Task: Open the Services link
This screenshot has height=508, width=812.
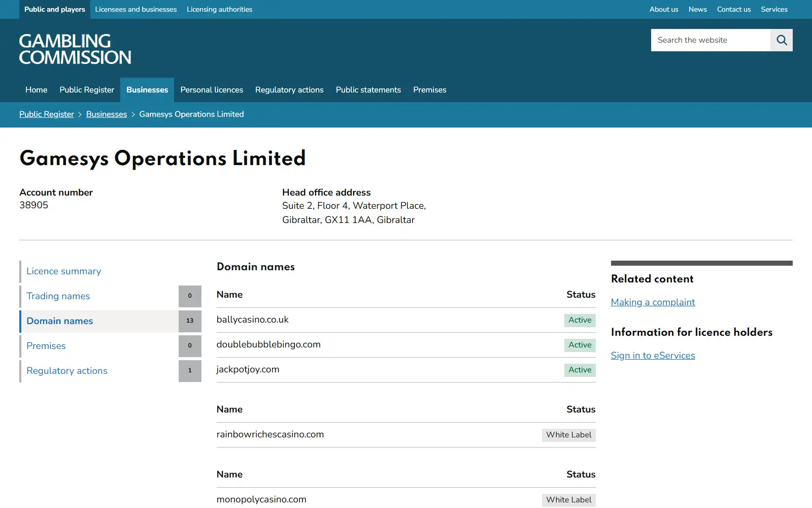Action: point(774,9)
